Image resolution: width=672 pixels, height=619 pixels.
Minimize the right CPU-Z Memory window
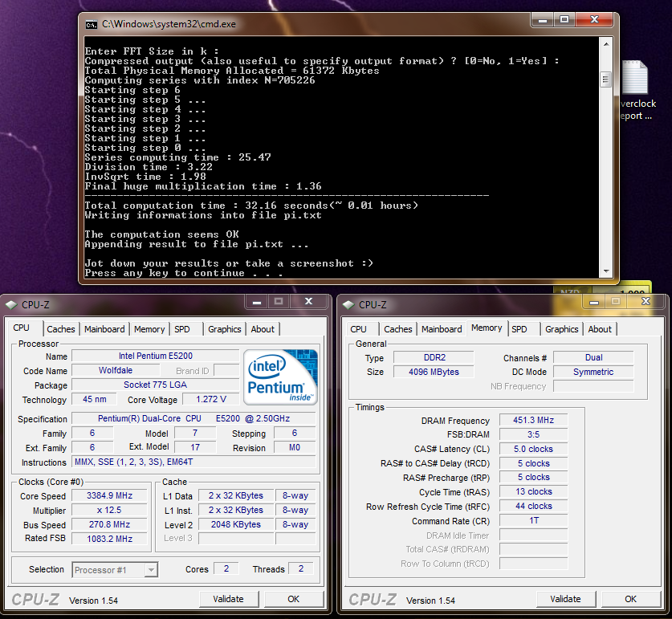click(x=594, y=302)
